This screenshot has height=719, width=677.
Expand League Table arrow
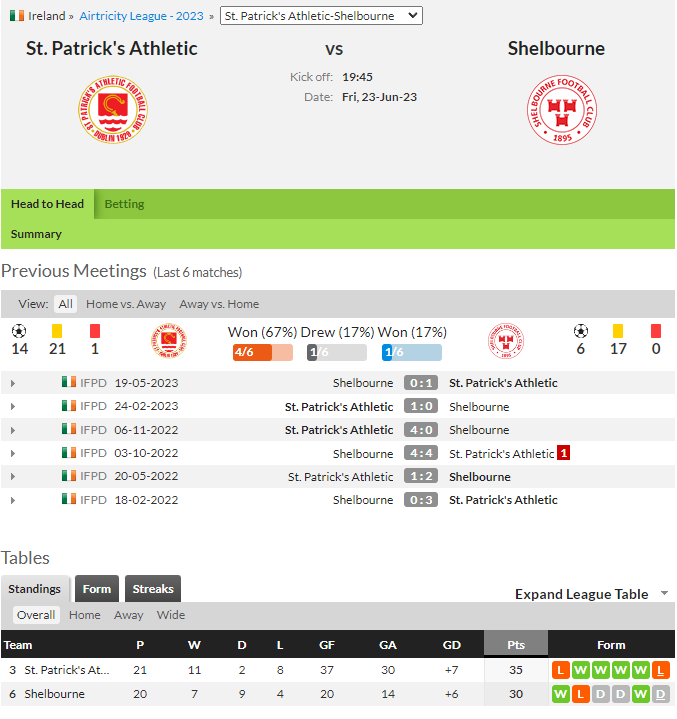coord(664,593)
